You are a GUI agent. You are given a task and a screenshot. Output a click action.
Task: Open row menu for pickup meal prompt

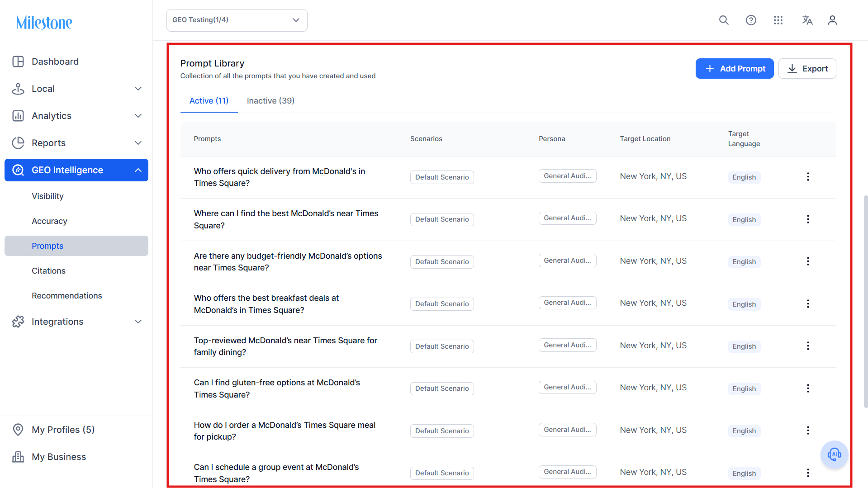pyautogui.click(x=808, y=431)
